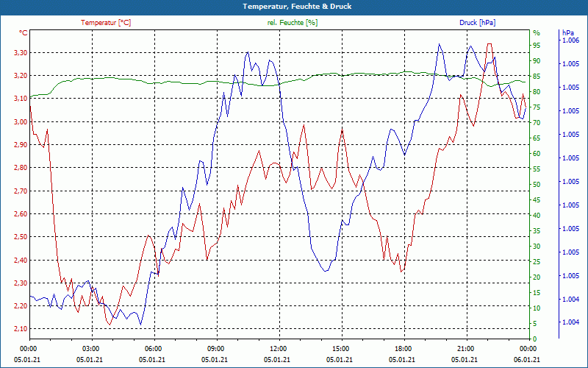Click the 21:00 time axis label

pos(466,349)
